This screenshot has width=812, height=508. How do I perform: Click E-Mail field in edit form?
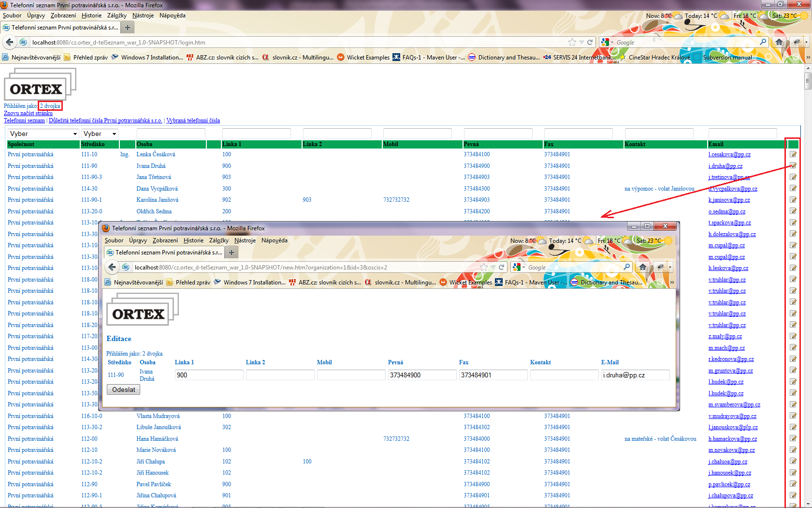[x=636, y=375]
